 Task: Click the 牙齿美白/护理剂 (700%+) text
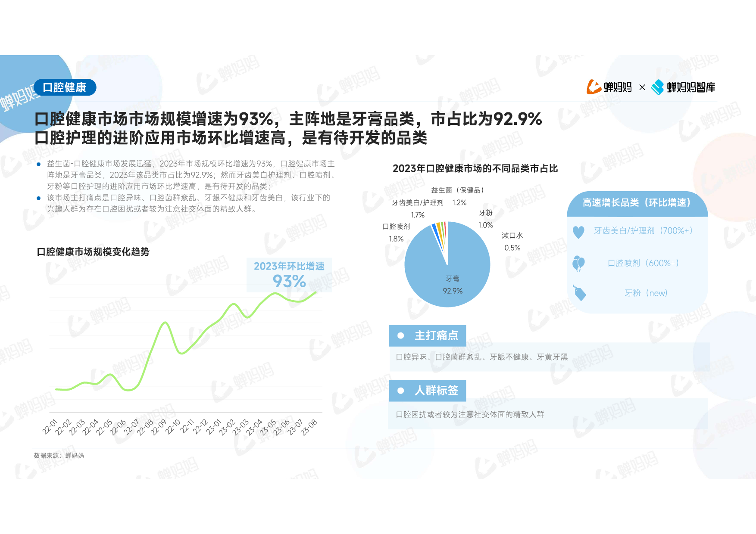click(x=643, y=231)
